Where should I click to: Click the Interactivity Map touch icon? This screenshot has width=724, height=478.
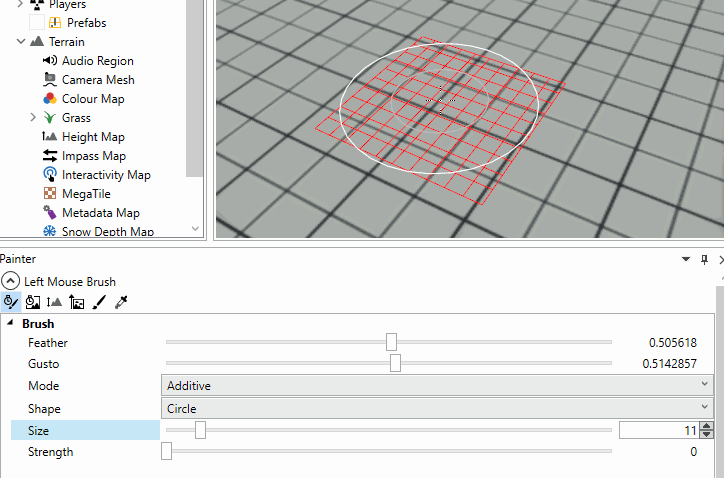click(50, 174)
